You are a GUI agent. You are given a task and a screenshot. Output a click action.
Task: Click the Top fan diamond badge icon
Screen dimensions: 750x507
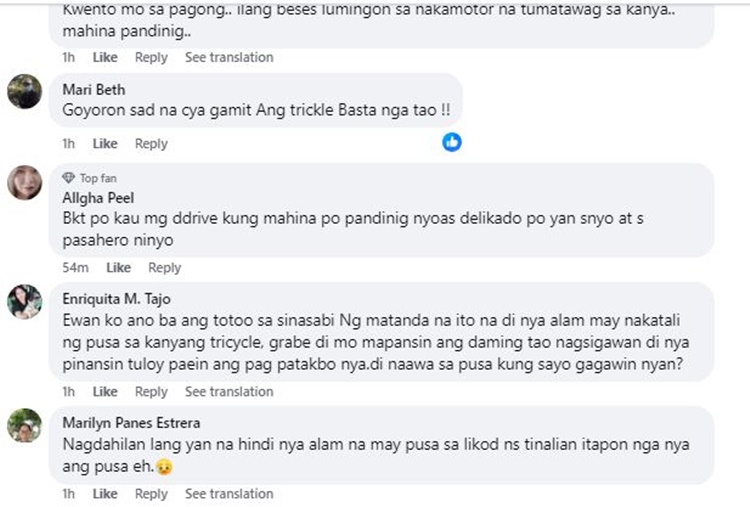(x=69, y=178)
